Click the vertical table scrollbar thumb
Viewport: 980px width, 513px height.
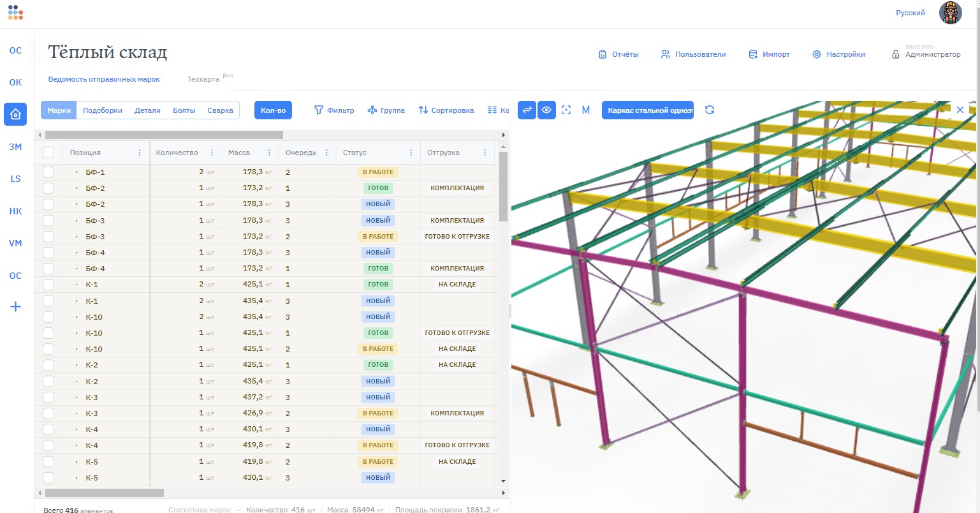(503, 186)
